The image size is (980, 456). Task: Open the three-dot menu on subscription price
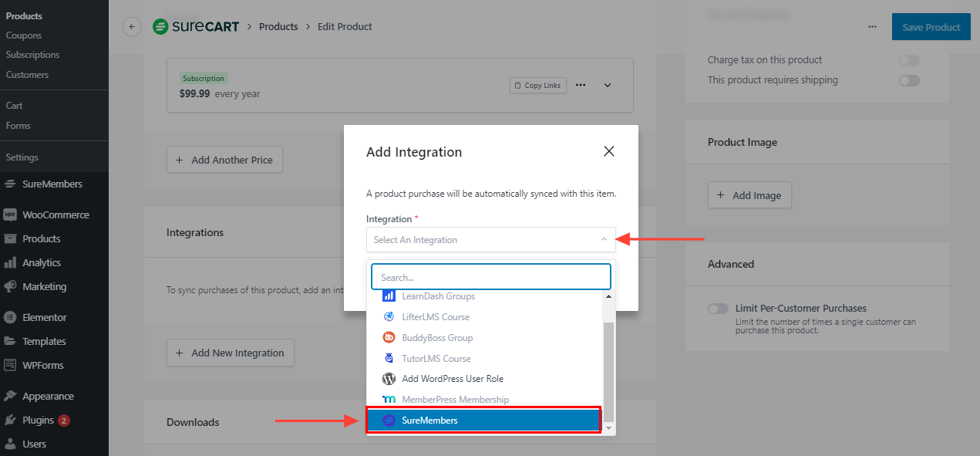click(x=581, y=85)
